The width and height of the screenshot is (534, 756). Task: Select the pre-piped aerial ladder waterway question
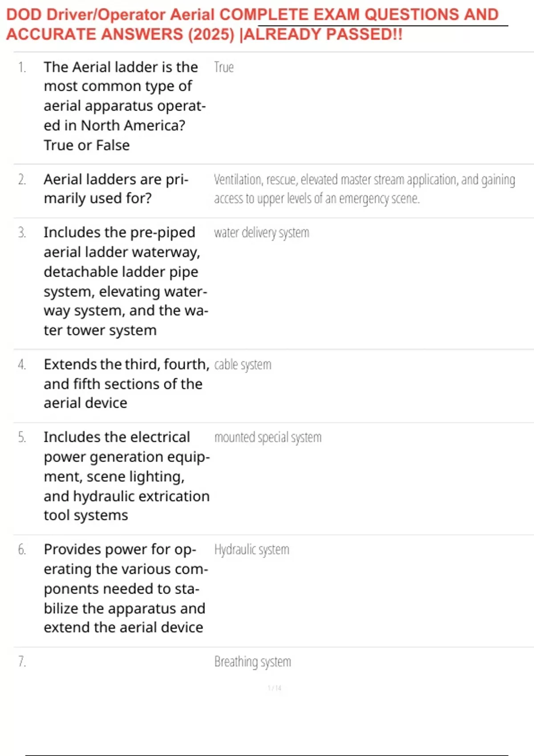point(125,281)
